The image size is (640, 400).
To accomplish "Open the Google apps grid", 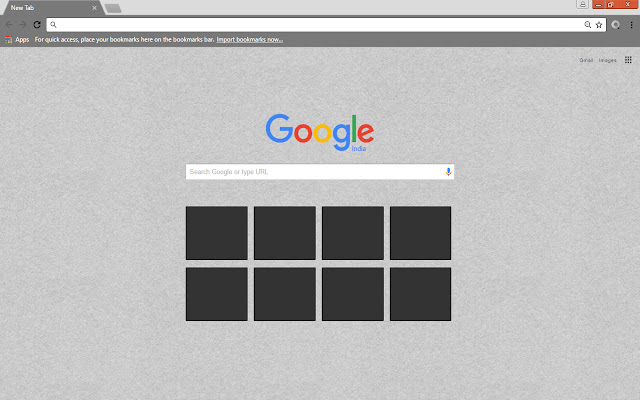I will click(628, 60).
